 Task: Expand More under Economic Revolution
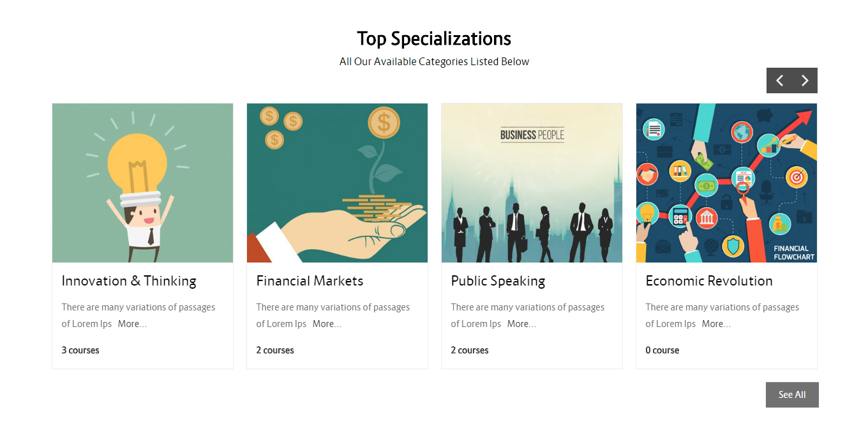[x=716, y=324]
